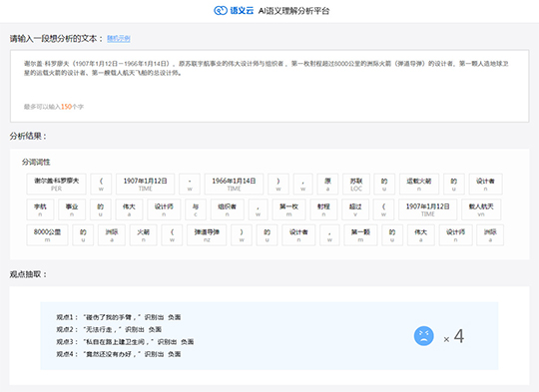The height and width of the screenshot is (392, 539).
Task: Click the dash punctuation token
Action: [x=190, y=185]
